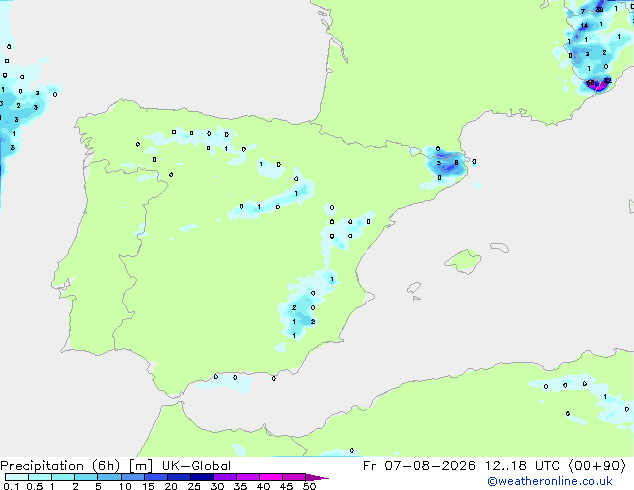Click the 'Precipitation' title word

42,466
